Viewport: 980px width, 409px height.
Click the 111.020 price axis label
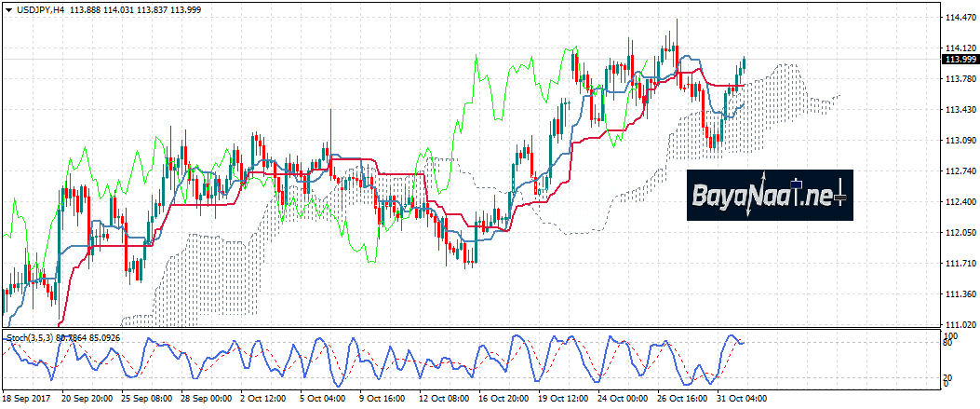(x=960, y=325)
